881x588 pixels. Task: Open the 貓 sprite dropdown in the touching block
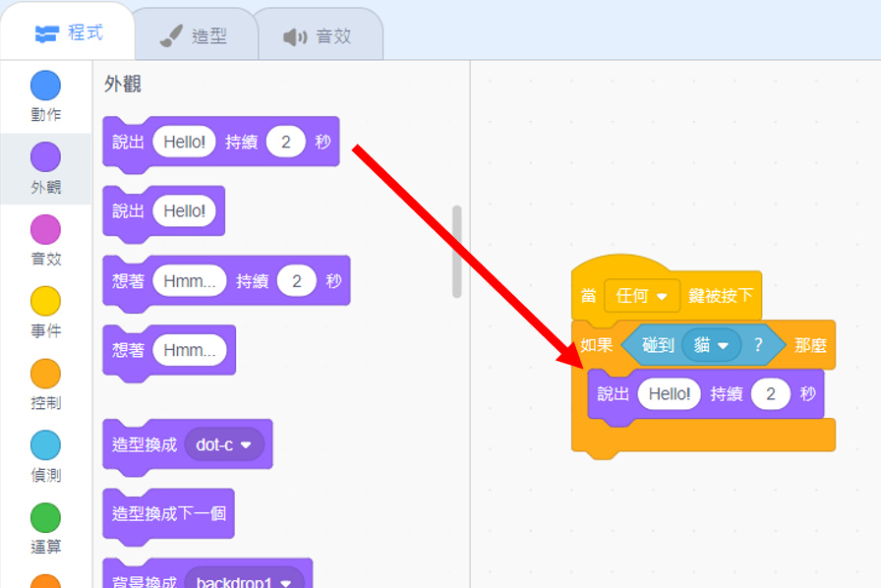point(711,344)
